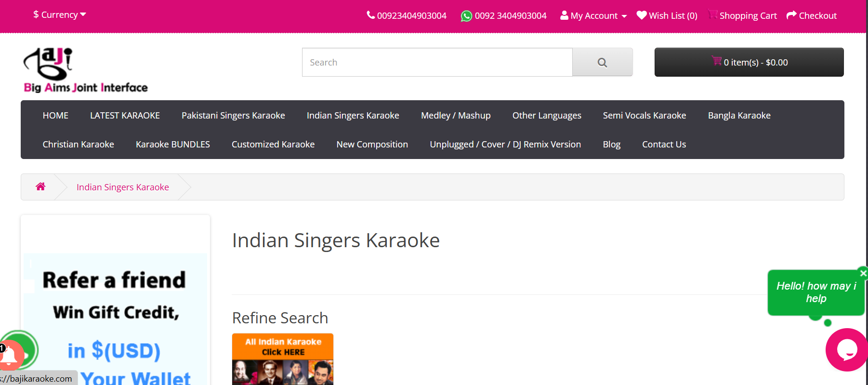Open New Composition menu item
This screenshot has width=868, height=385.
pos(372,145)
